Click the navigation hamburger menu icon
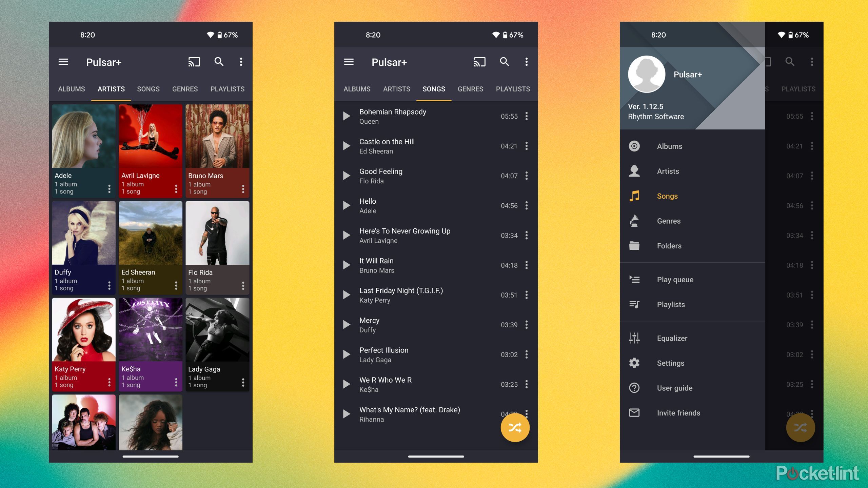 (x=64, y=61)
